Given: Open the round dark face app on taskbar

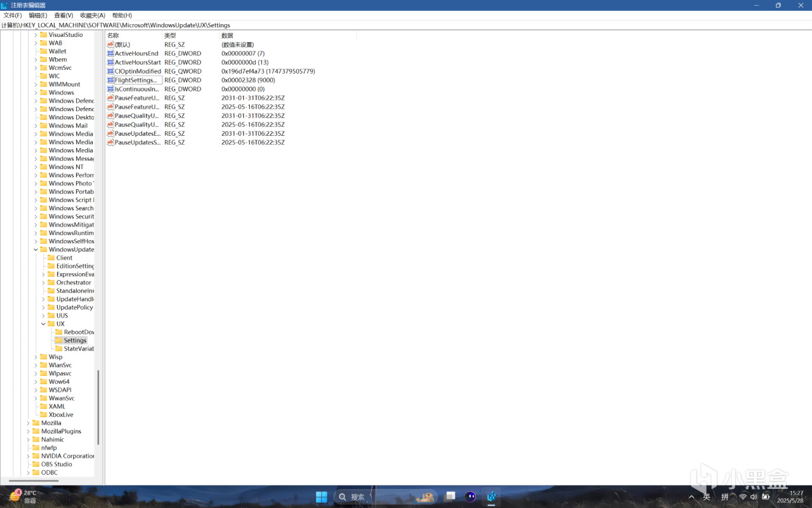Looking at the screenshot, I should point(470,497).
